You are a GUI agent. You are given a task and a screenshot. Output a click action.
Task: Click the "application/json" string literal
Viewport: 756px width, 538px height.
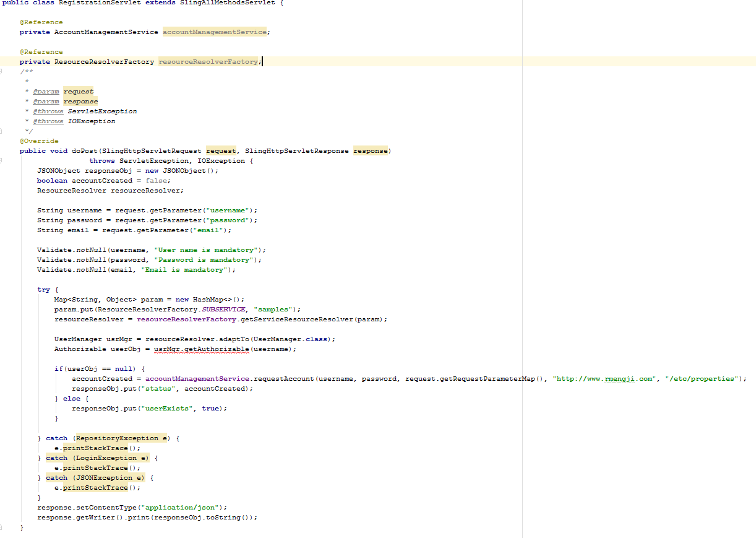[x=180, y=508]
